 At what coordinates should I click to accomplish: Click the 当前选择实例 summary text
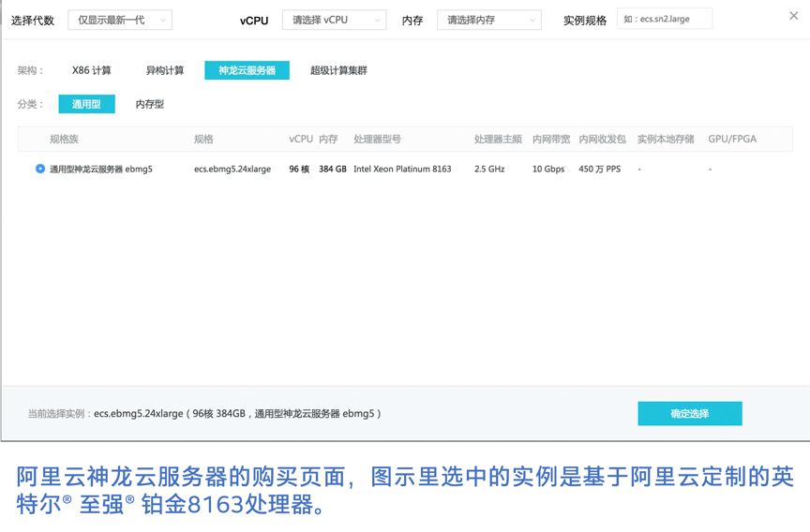point(204,413)
